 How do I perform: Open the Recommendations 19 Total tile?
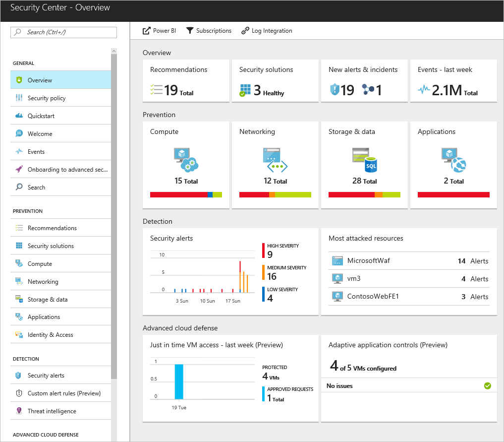tap(186, 80)
